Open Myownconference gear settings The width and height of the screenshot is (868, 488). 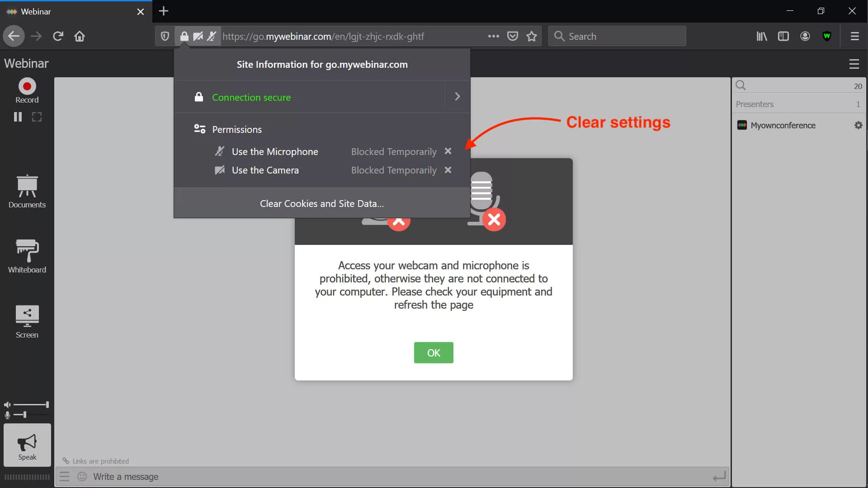coord(858,125)
